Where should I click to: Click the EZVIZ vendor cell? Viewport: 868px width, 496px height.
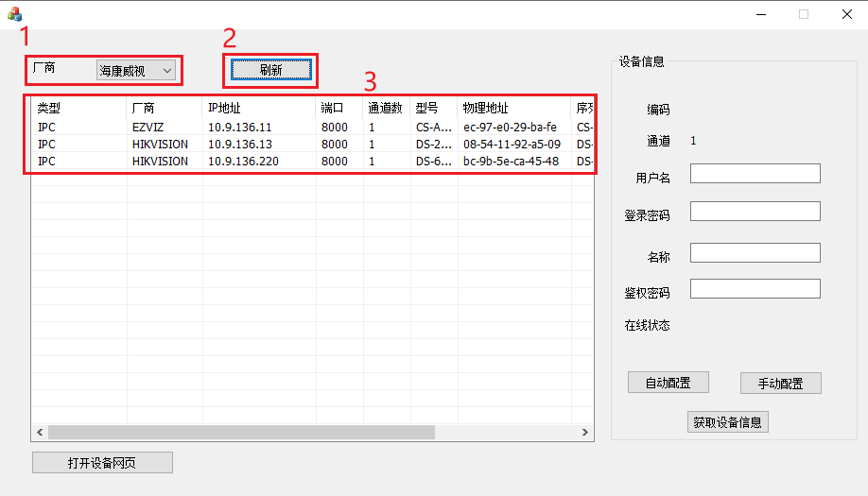pyautogui.click(x=148, y=128)
